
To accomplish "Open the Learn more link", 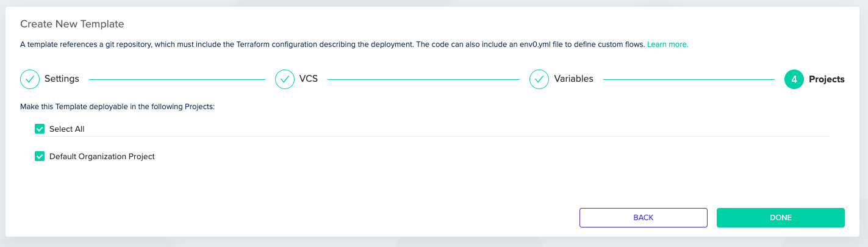I will point(667,45).
